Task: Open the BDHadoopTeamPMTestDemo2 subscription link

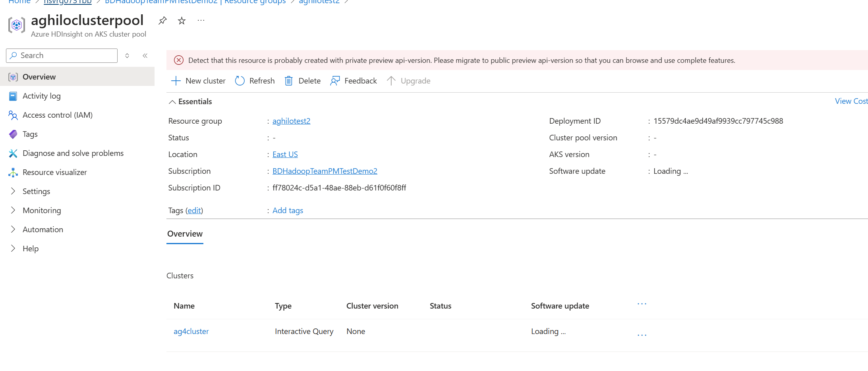Action: coord(325,171)
